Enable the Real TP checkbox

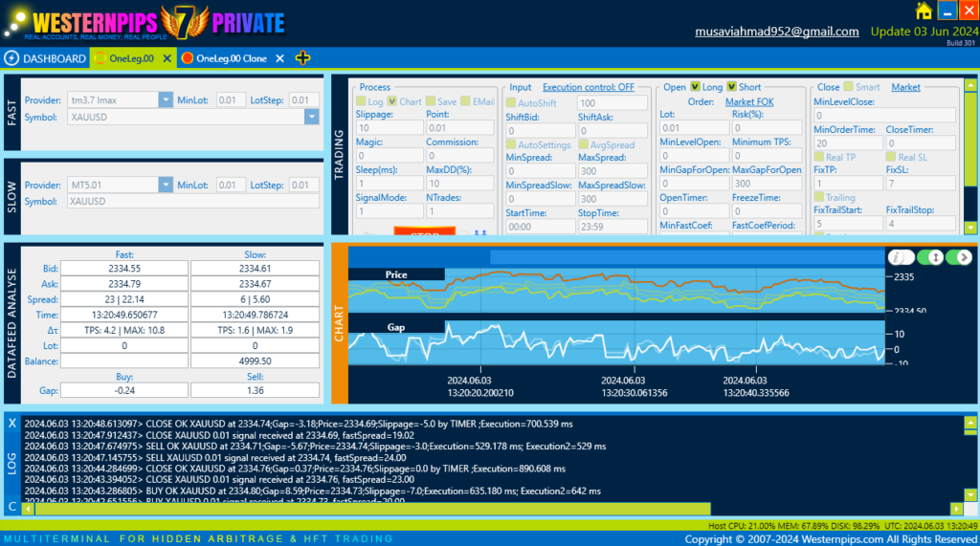(819, 157)
